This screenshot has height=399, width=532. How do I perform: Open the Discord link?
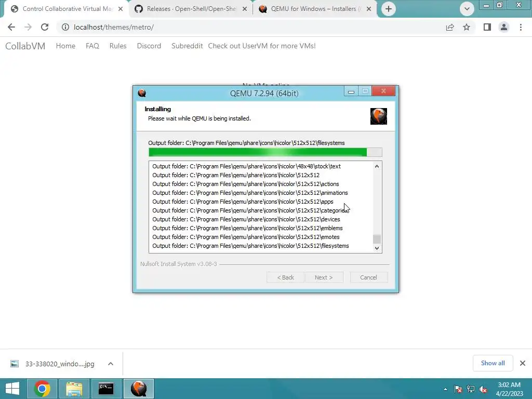click(x=149, y=46)
